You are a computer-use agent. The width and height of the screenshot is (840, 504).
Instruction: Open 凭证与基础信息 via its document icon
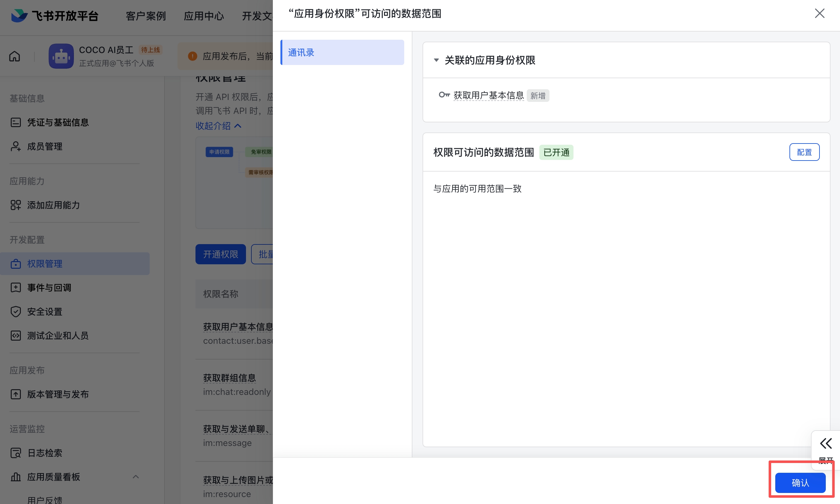click(16, 122)
